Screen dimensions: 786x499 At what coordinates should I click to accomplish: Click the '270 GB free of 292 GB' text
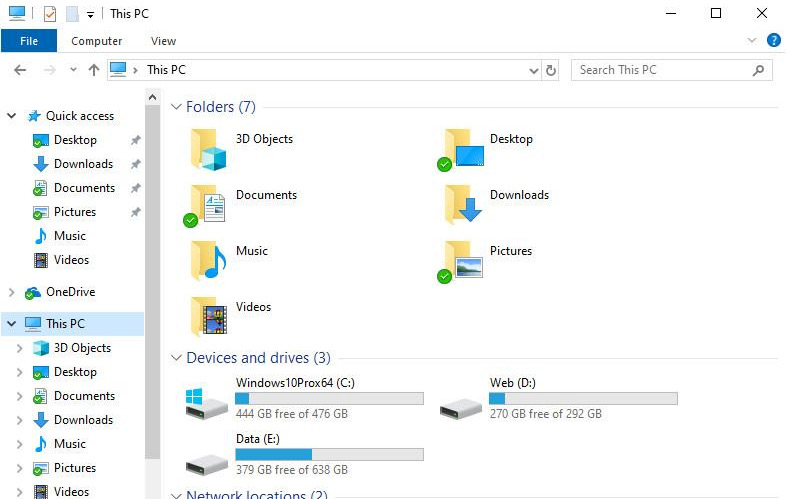546,414
